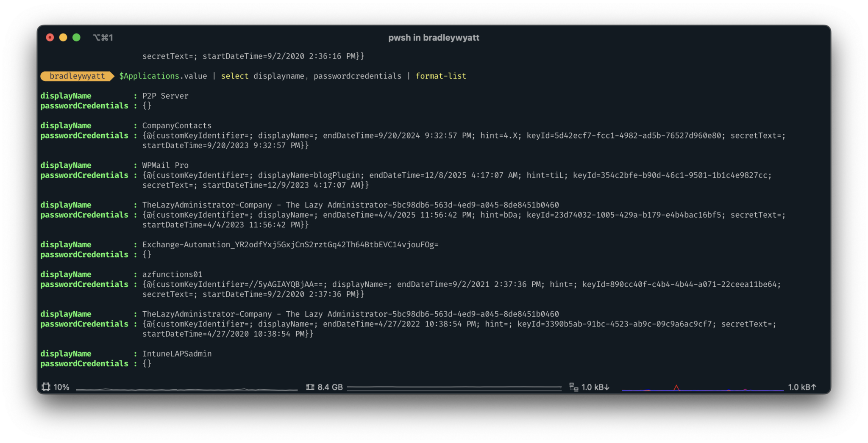The width and height of the screenshot is (868, 443).
Task: Click the 1.0 kB upload value
Action: coord(802,387)
